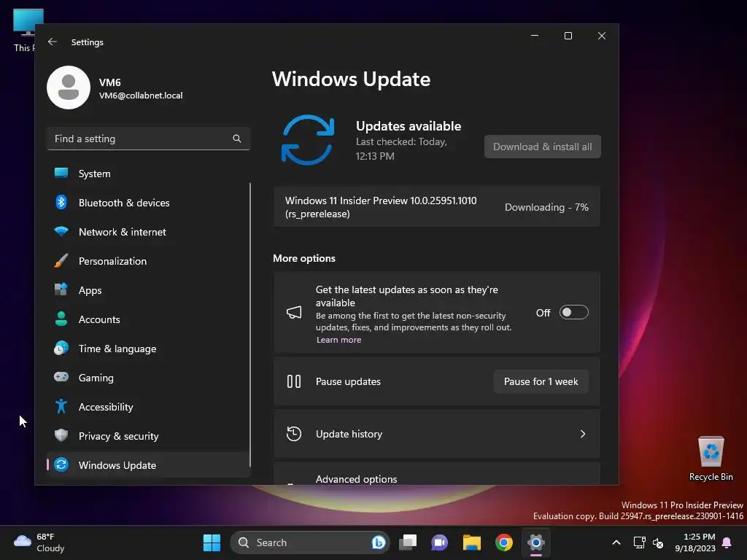Screen dimensions: 747x560
Task: Open Time & language settings
Action: (148, 349)
